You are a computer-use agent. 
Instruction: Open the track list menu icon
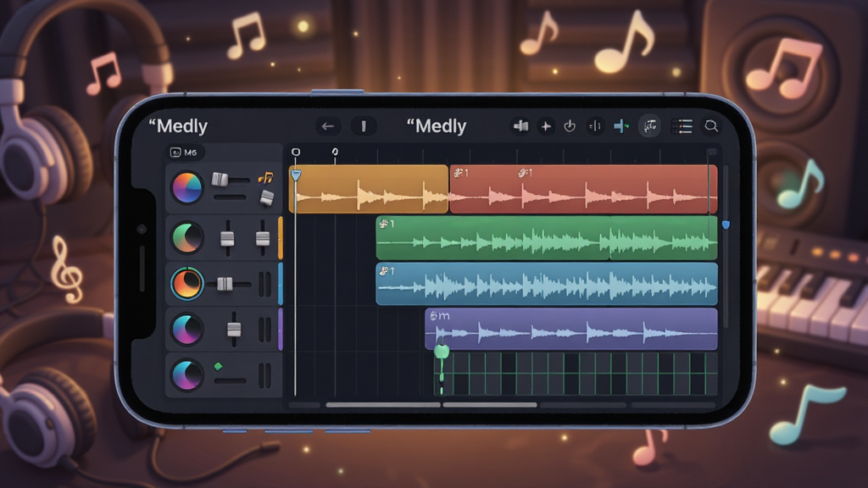pyautogui.click(x=682, y=127)
